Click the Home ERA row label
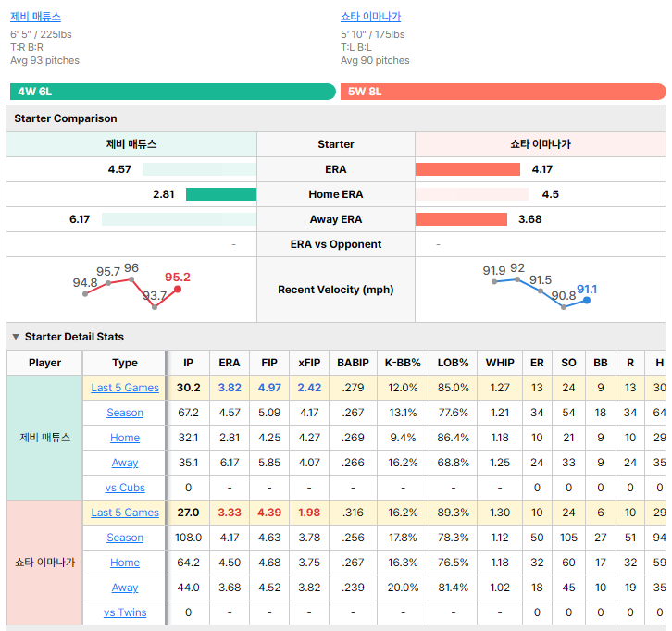Screen dimensions: 672x631 tap(336, 194)
